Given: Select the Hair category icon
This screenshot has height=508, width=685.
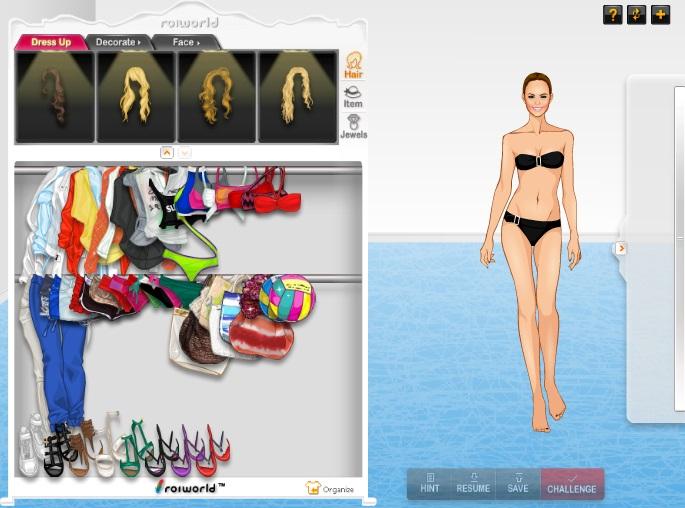Looking at the screenshot, I should pos(353,65).
